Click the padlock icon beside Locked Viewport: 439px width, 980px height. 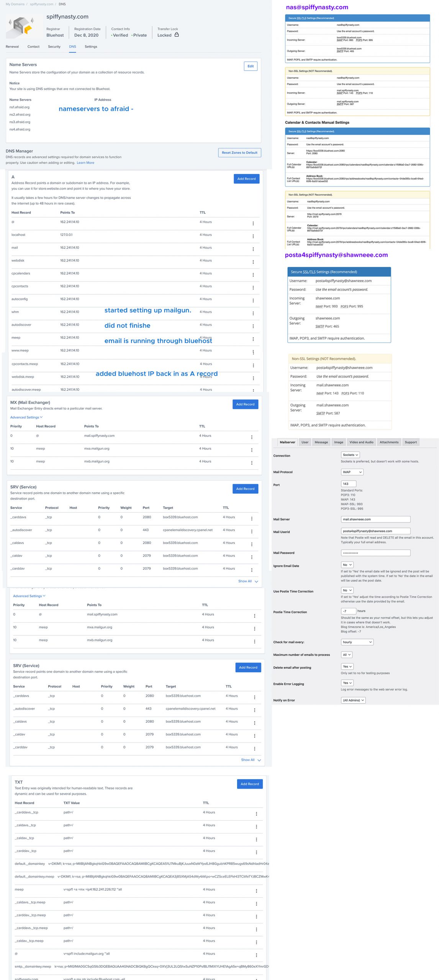click(x=177, y=34)
